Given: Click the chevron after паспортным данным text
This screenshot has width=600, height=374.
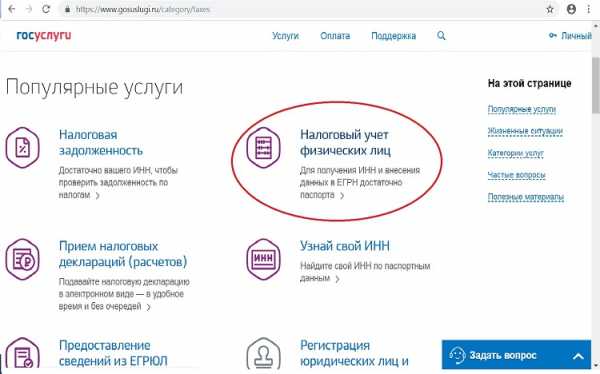Looking at the screenshot, I should 338,279.
